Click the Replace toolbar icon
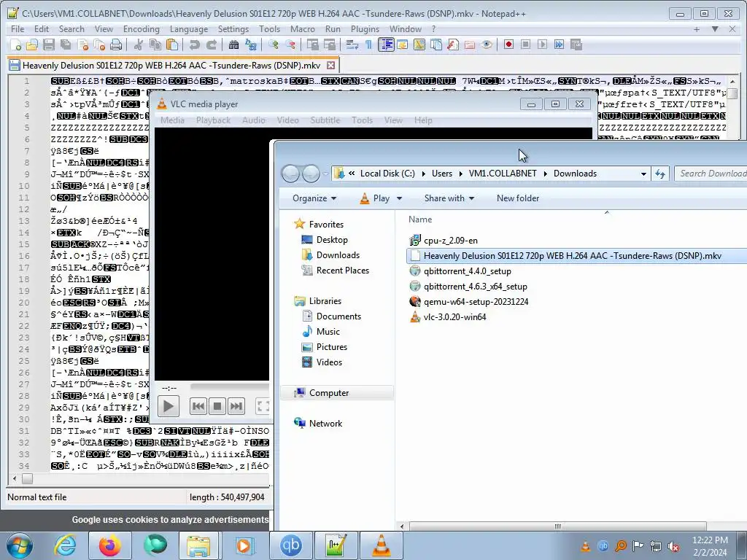This screenshot has width=747, height=560. pyautogui.click(x=251, y=44)
